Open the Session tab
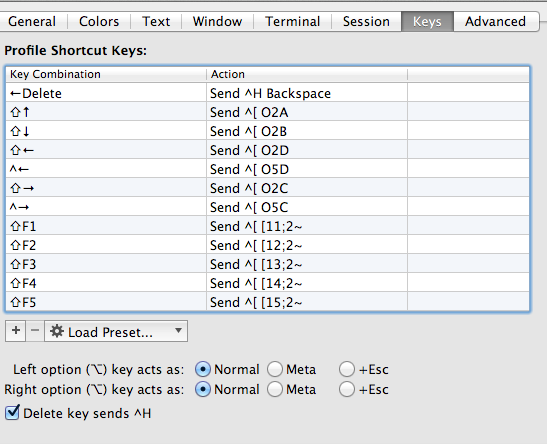 click(x=366, y=22)
